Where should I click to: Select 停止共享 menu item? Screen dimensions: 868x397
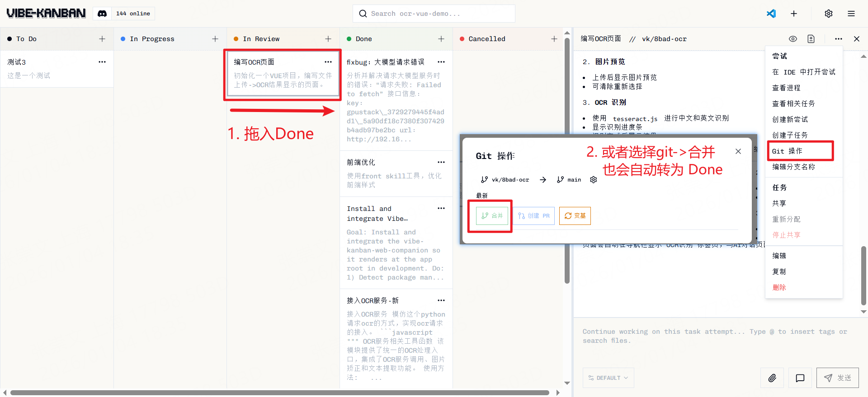[804, 235]
